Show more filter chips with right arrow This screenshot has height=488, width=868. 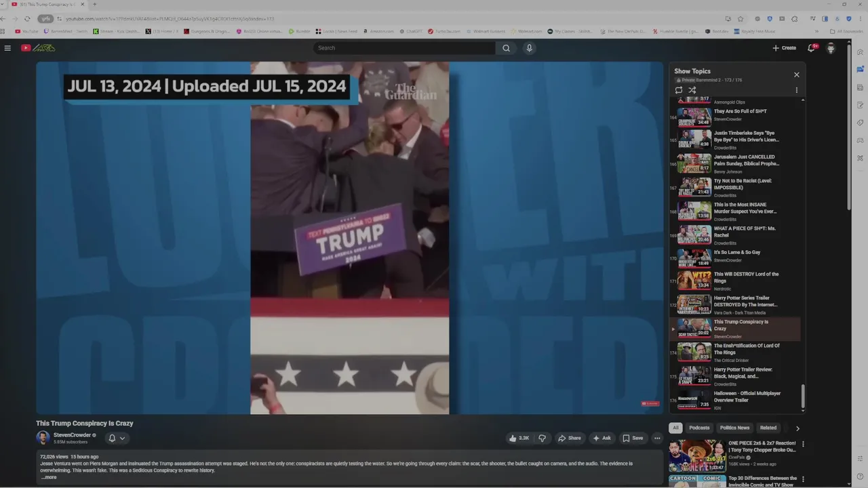tap(797, 428)
